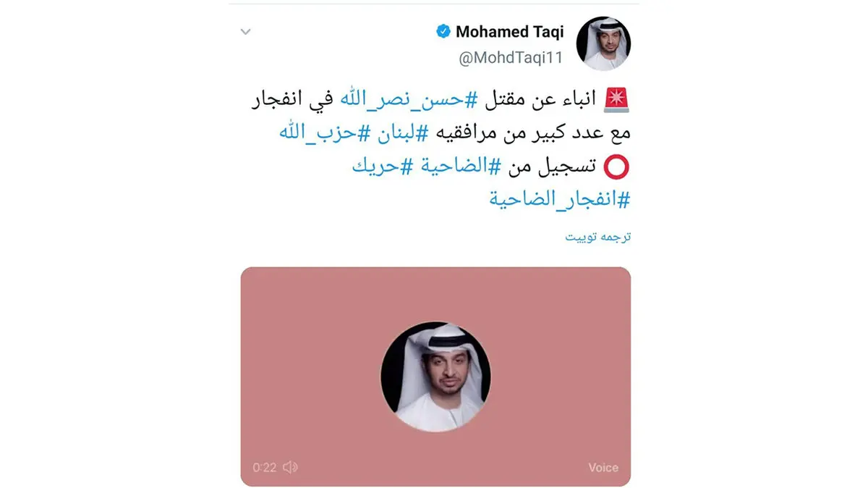868x488 pixels.
Task: Click the @MohdTaqi11 handle
Action: point(511,59)
